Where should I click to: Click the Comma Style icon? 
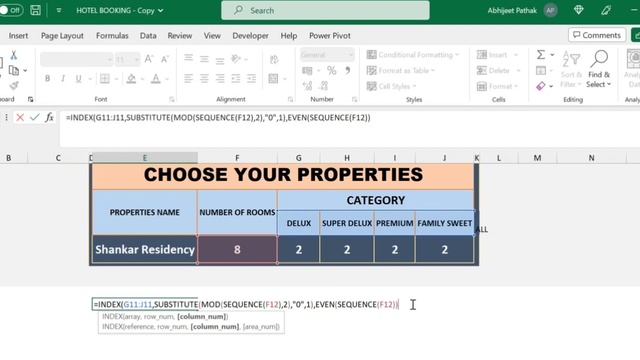[347, 71]
